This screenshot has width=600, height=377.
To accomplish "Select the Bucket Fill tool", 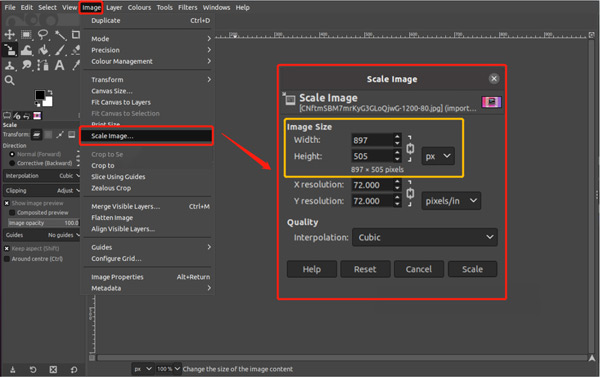I will (43, 50).
